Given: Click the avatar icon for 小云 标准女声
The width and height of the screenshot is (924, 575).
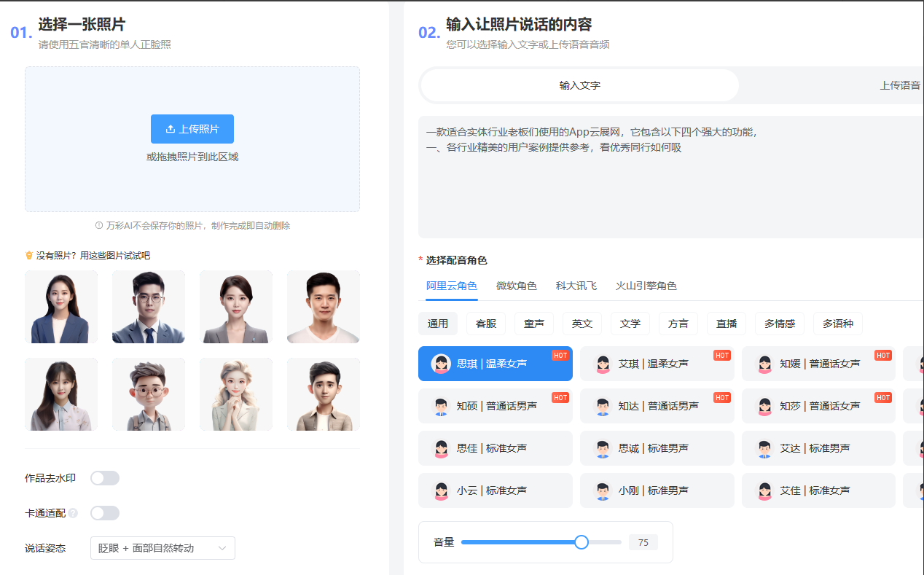Looking at the screenshot, I should tap(441, 490).
